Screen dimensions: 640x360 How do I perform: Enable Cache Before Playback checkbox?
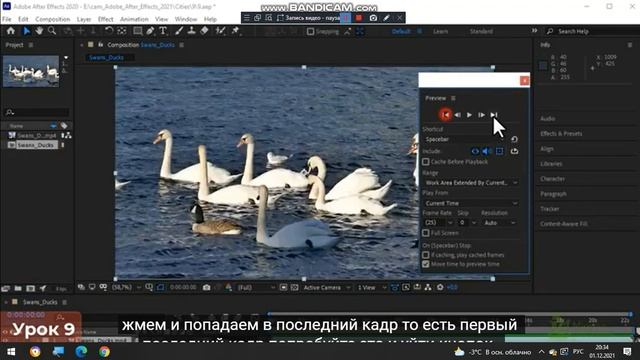(426, 162)
